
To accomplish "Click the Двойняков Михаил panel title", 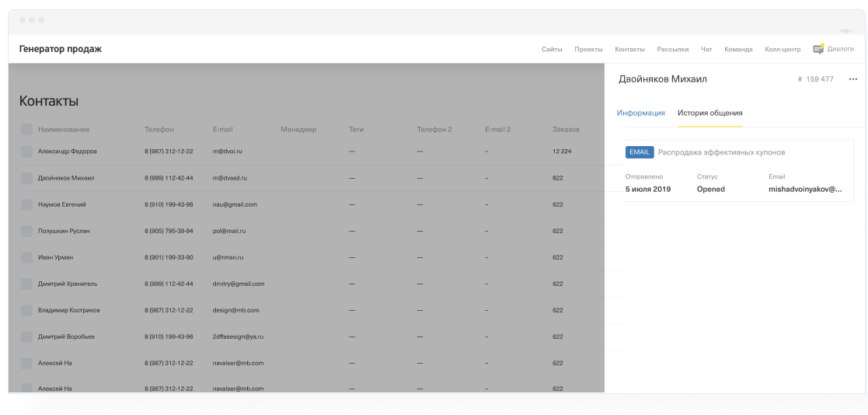I will pyautogui.click(x=663, y=79).
